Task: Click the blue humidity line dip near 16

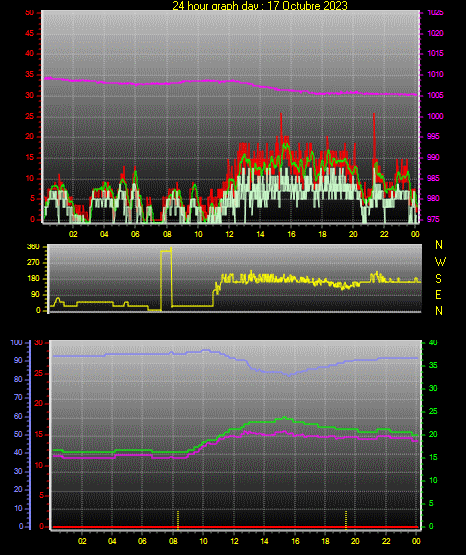Action: point(289,374)
